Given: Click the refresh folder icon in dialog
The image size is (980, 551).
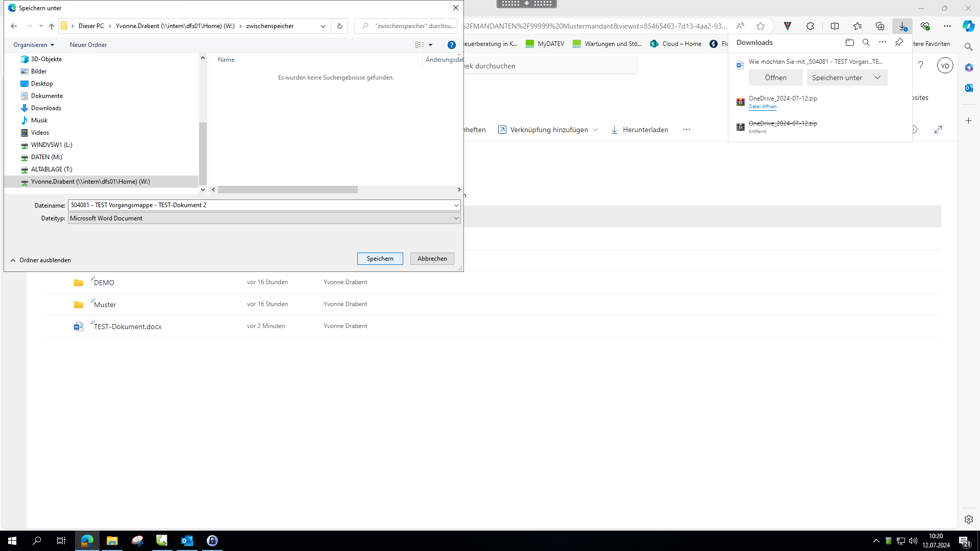Looking at the screenshot, I should point(339,26).
